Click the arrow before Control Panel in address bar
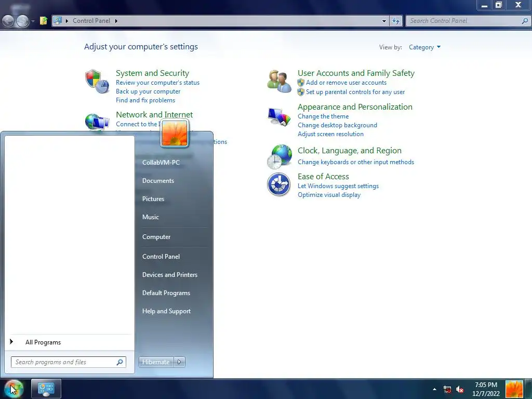532x399 pixels. tap(67, 21)
